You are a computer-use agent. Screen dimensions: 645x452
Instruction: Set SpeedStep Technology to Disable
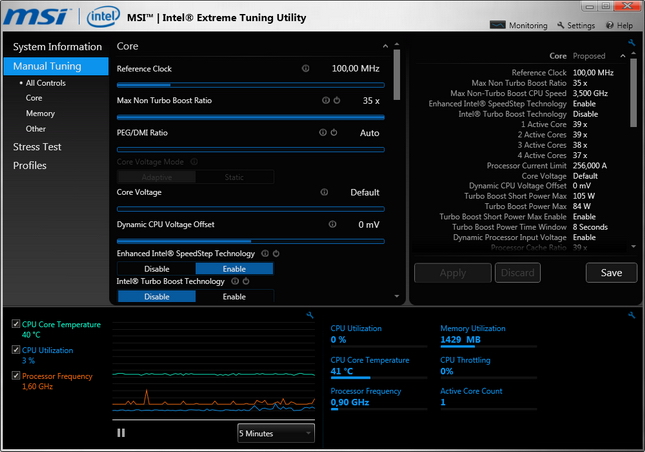point(157,269)
